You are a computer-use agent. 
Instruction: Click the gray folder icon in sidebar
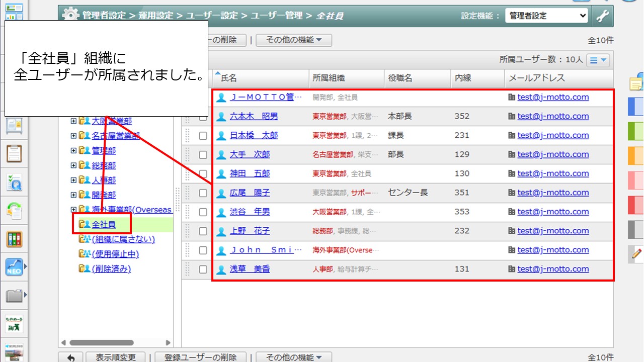pos(14,296)
